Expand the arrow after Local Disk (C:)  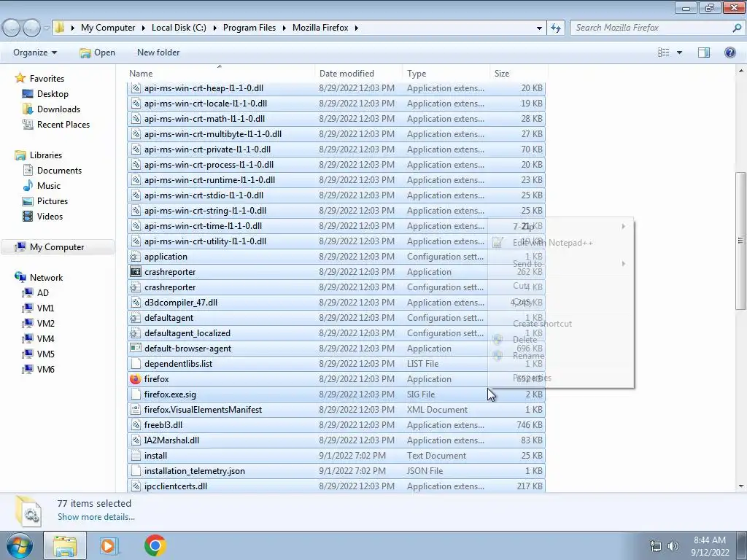(x=215, y=28)
